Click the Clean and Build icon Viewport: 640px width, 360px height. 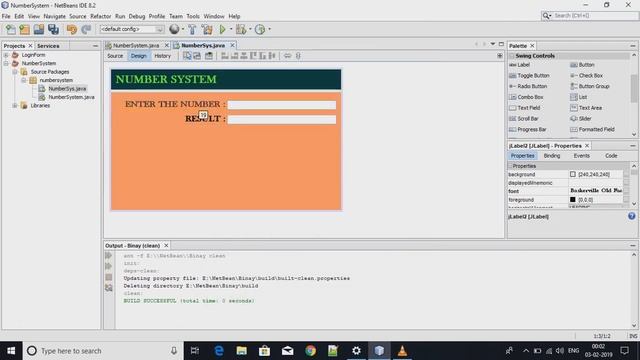coord(207,29)
